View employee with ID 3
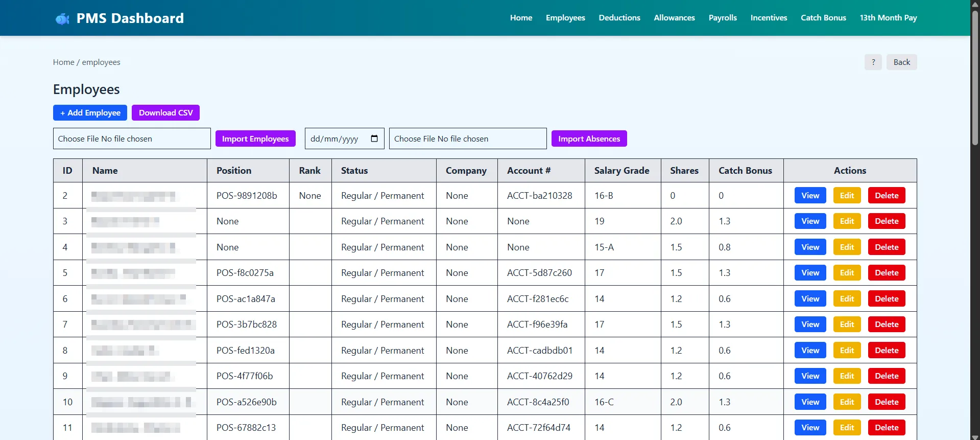 (x=810, y=221)
